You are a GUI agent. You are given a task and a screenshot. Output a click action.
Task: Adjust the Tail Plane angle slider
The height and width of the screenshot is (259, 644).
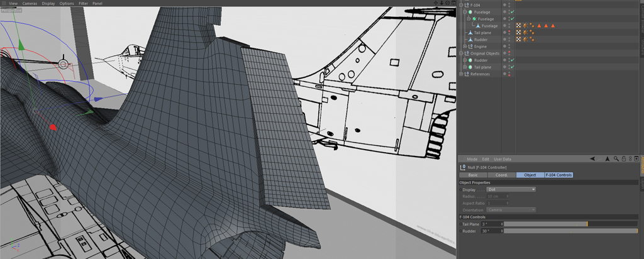click(570, 224)
